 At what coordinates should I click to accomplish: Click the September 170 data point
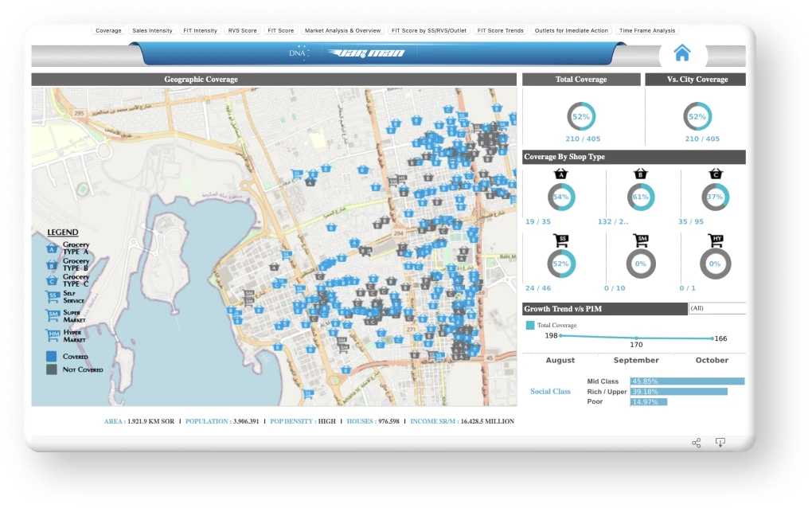(636, 338)
